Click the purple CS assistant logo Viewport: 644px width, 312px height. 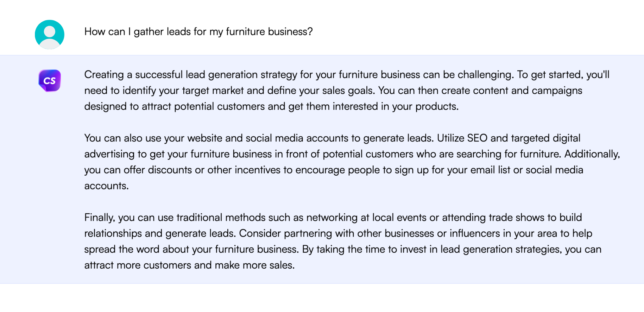pos(49,81)
